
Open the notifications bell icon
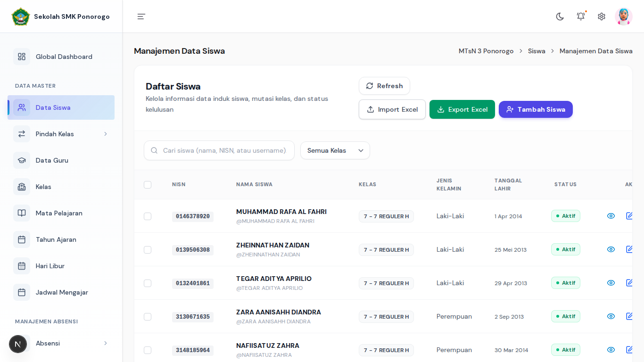581,16
